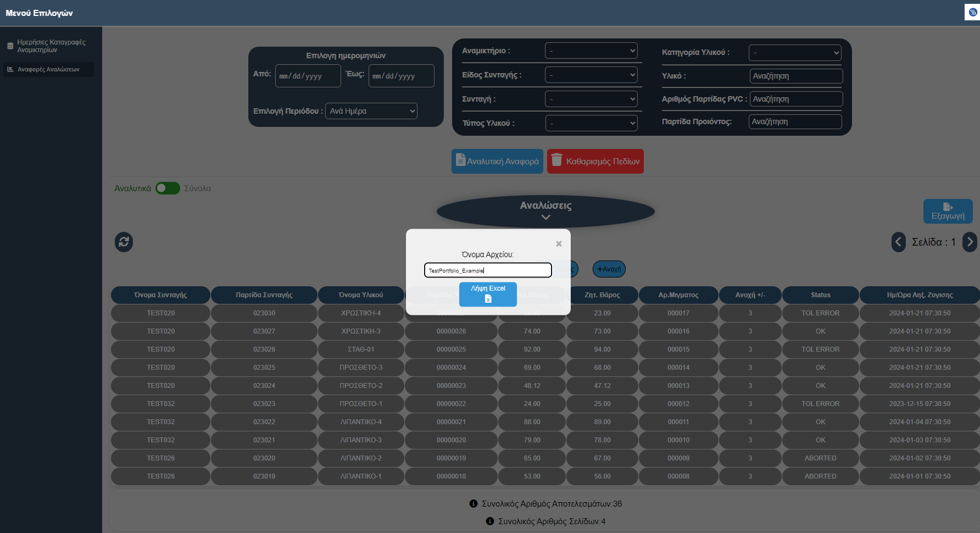Viewport: 980px width, 533px height.
Task: Click the Ανοχή +/- column header
Action: point(750,295)
